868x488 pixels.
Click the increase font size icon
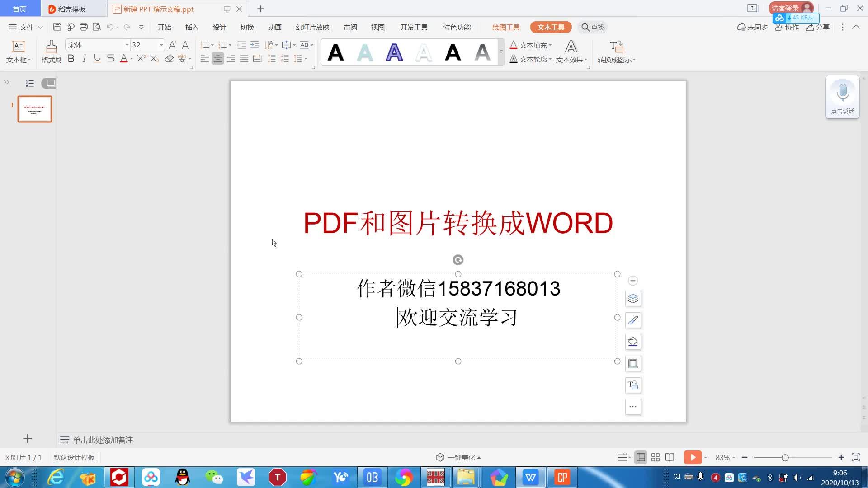(x=172, y=45)
